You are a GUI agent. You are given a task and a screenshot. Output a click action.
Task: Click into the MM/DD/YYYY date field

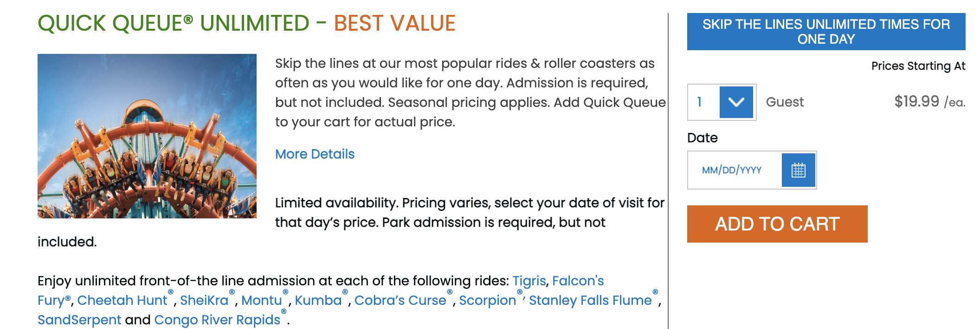click(x=735, y=170)
